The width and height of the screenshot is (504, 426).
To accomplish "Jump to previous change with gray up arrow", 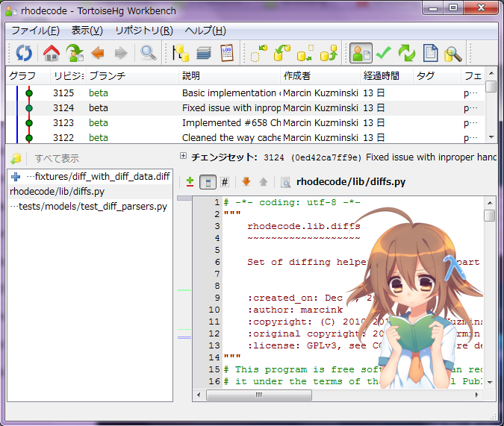I will [x=264, y=182].
